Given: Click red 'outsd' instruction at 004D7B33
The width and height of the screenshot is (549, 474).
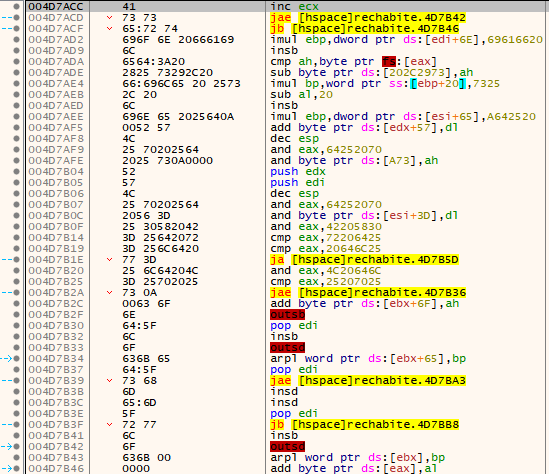Looking at the screenshot, I should (287, 348).
